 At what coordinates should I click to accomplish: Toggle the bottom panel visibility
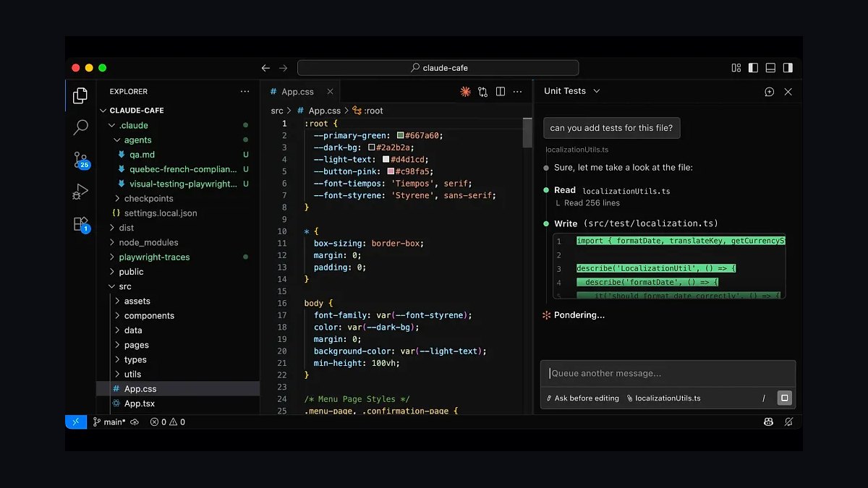770,68
